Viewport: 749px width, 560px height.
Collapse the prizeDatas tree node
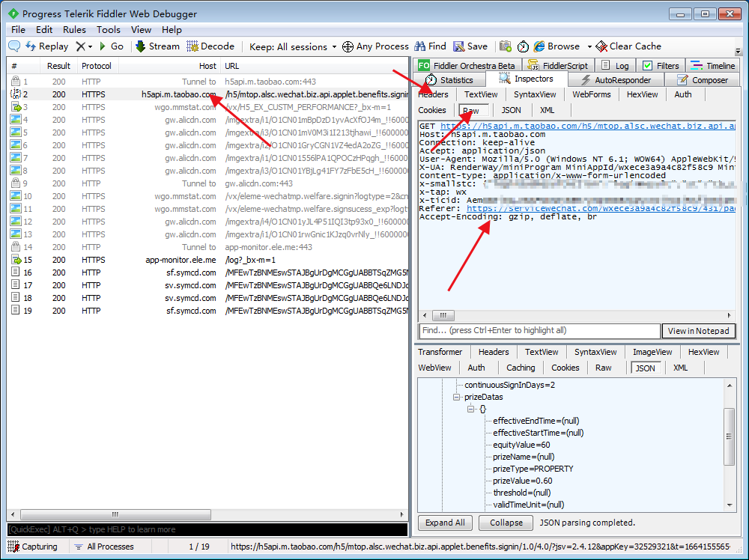[457, 398]
